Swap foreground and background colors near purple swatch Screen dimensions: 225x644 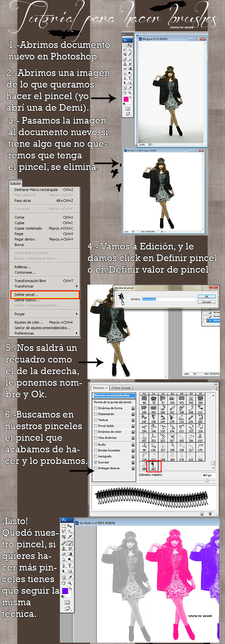70,589
